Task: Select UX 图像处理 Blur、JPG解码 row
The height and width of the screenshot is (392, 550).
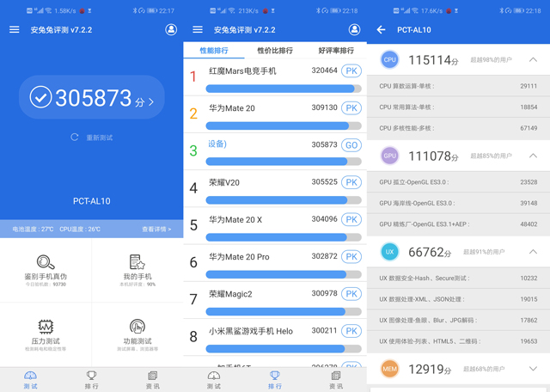Action: [458, 321]
